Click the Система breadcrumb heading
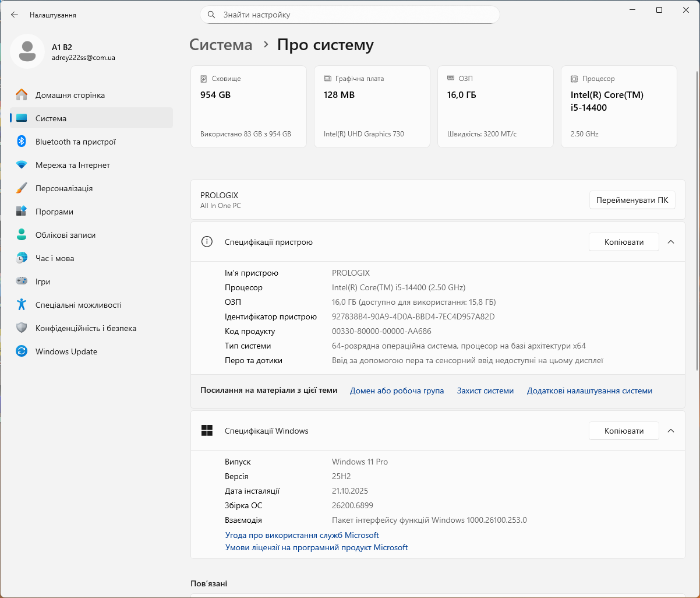The height and width of the screenshot is (598, 700). pyautogui.click(x=221, y=45)
